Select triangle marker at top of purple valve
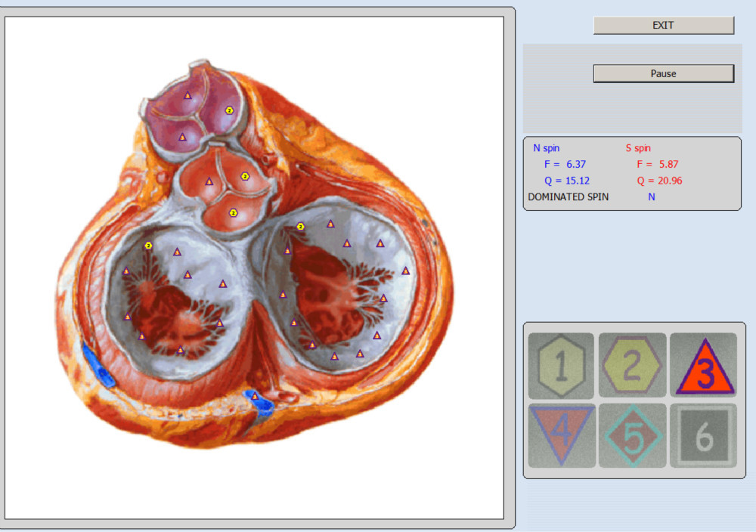This screenshot has width=756, height=532. 187,95
